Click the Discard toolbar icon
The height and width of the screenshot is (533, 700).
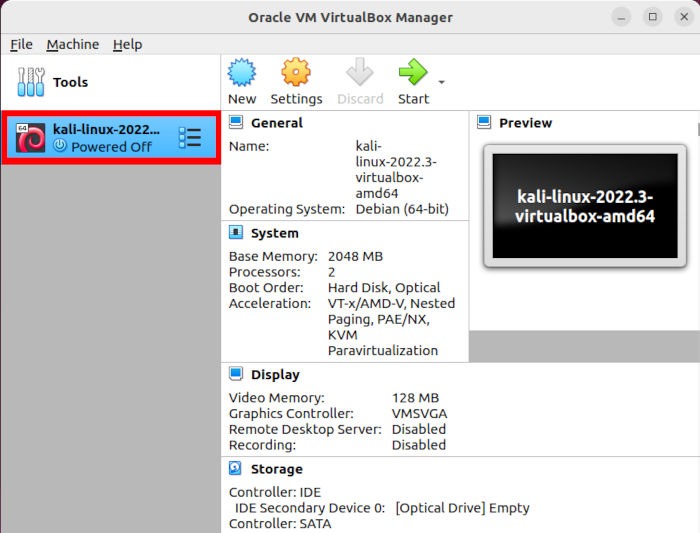[360, 72]
